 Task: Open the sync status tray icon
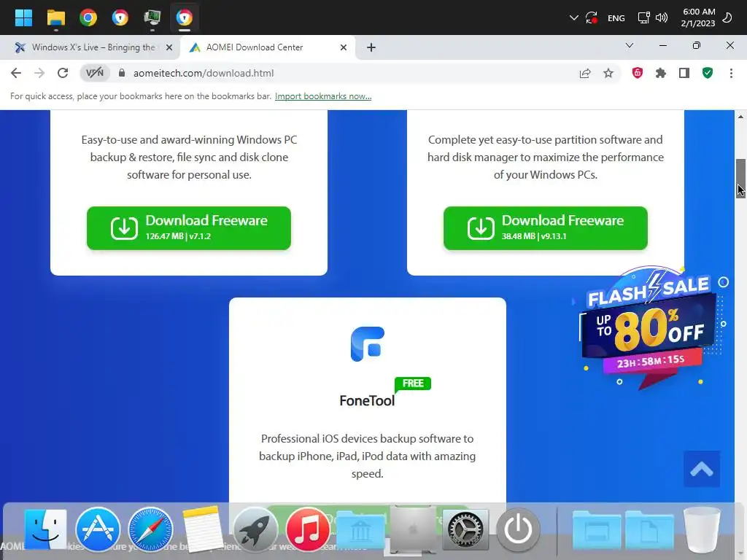click(x=592, y=17)
